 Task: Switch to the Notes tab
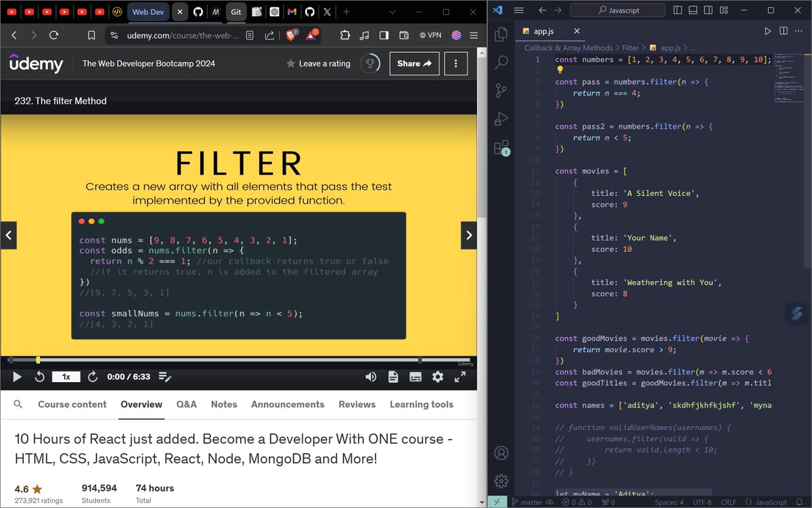click(x=224, y=404)
